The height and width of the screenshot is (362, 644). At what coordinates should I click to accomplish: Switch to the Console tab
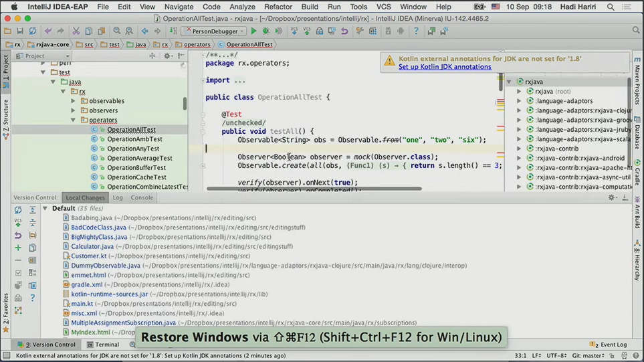point(142,197)
